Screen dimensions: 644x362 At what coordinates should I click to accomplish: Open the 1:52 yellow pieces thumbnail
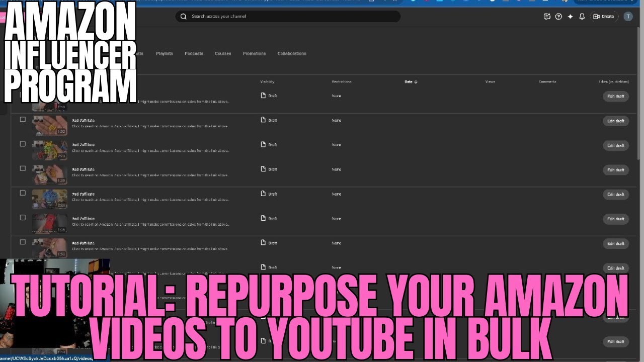pos(50,125)
